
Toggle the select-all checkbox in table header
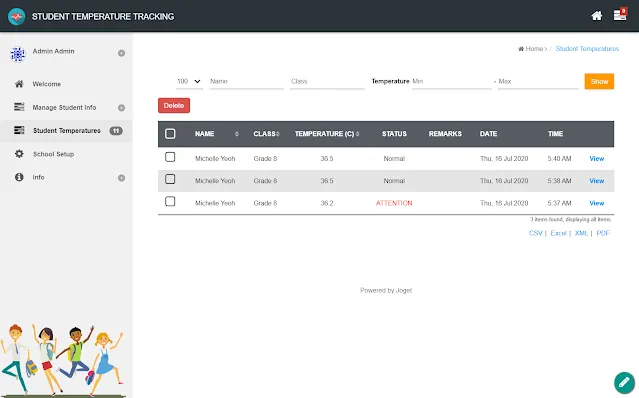click(170, 134)
